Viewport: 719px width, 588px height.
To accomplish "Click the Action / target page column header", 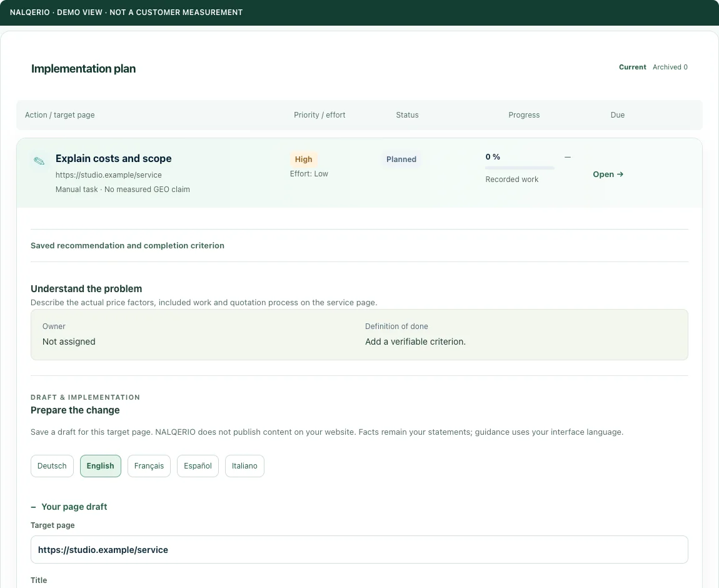I will click(x=59, y=115).
